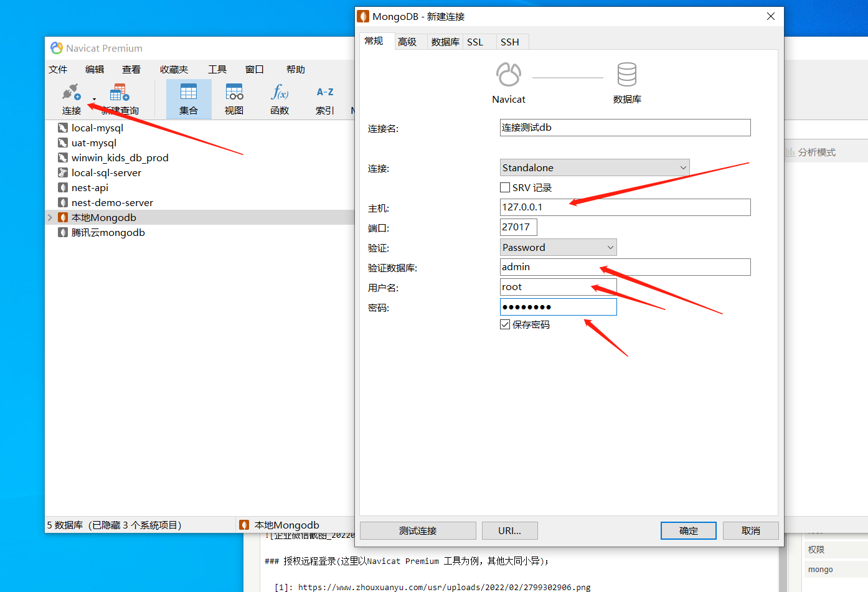Switch to the 数据库 tab
The image size is (868, 592).
pos(445,42)
